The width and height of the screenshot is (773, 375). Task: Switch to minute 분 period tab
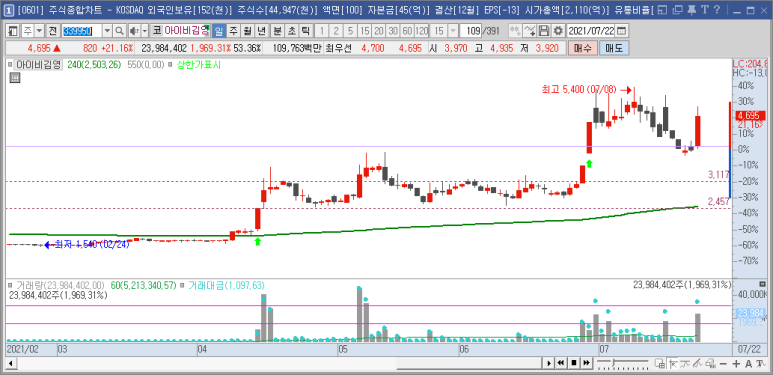click(x=278, y=31)
